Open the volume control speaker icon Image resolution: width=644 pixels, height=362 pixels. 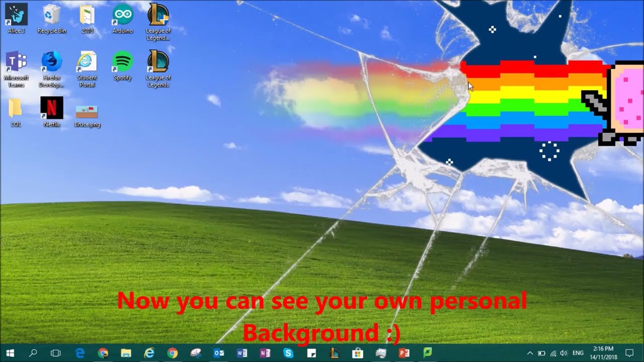pos(563,353)
